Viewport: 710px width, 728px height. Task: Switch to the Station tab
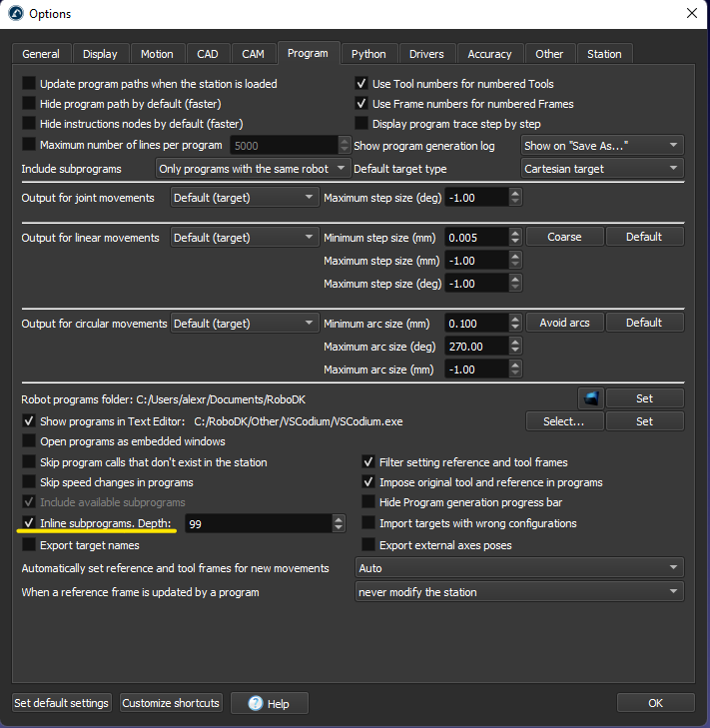[604, 54]
